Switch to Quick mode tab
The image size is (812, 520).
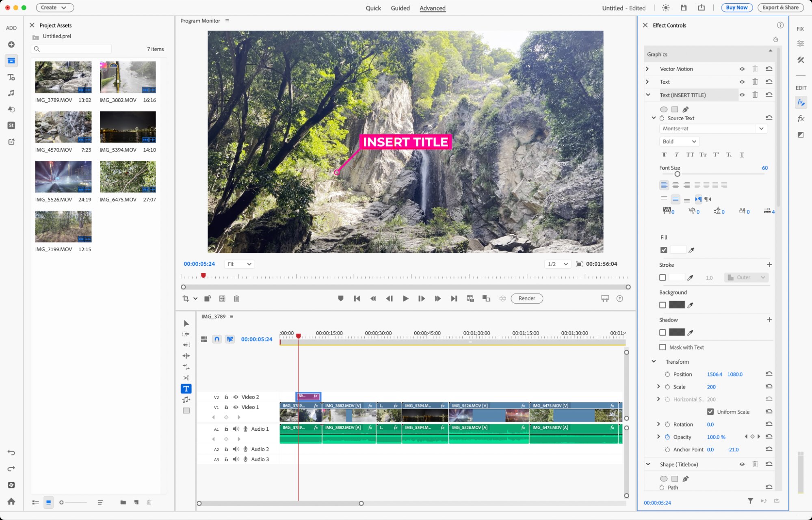tap(373, 8)
